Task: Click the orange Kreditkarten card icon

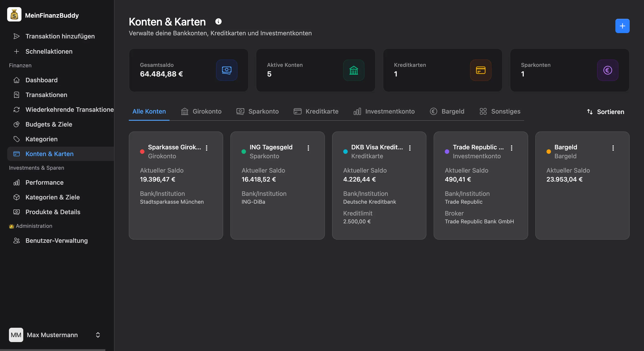Action: point(480,70)
